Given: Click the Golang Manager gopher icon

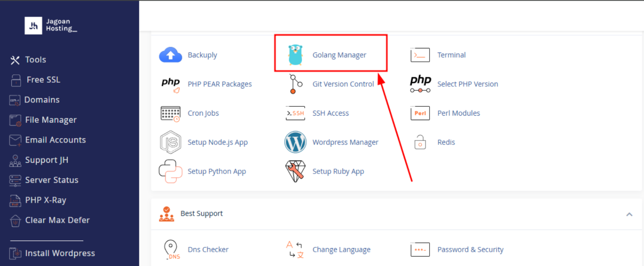Looking at the screenshot, I should [295, 55].
